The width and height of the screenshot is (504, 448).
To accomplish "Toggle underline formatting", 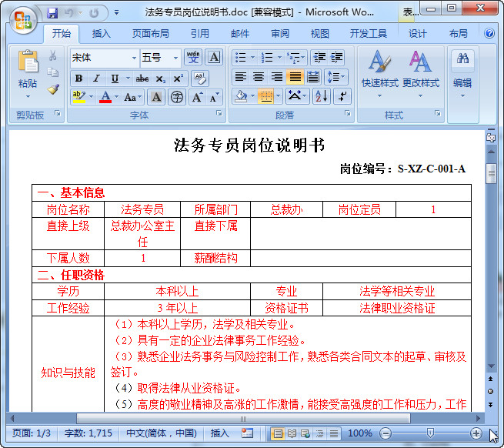I will click(x=115, y=79).
